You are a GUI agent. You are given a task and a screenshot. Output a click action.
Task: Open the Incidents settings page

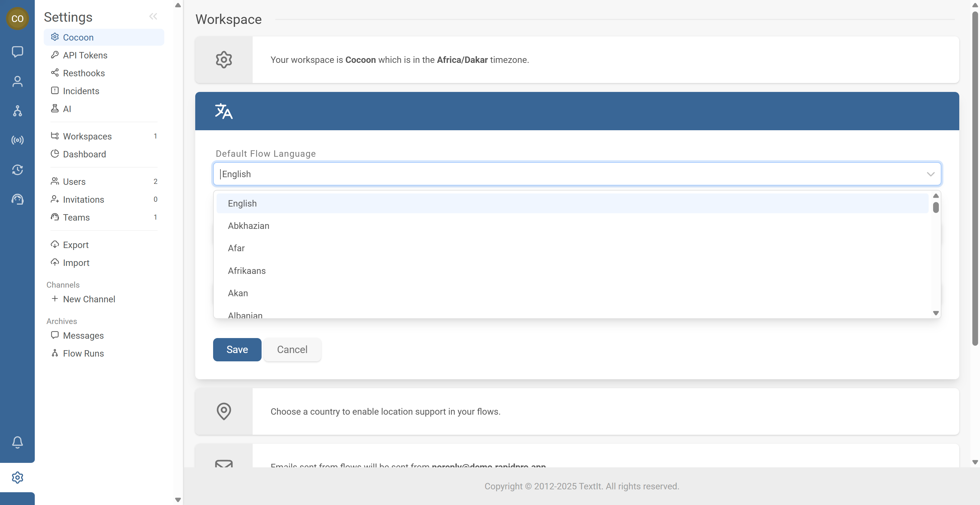point(80,91)
